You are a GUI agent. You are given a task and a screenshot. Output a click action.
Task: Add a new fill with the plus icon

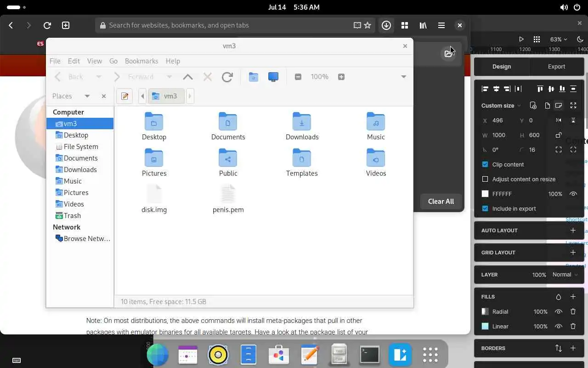(x=573, y=297)
